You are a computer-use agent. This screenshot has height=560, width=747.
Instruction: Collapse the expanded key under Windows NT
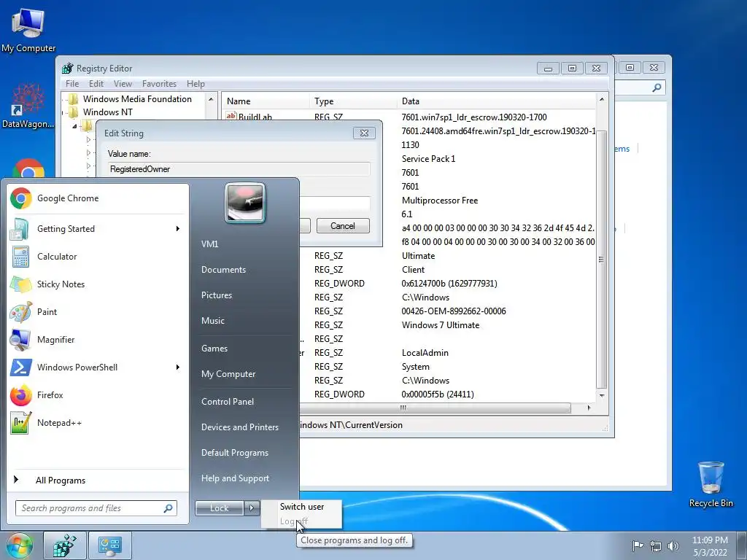pos(74,126)
